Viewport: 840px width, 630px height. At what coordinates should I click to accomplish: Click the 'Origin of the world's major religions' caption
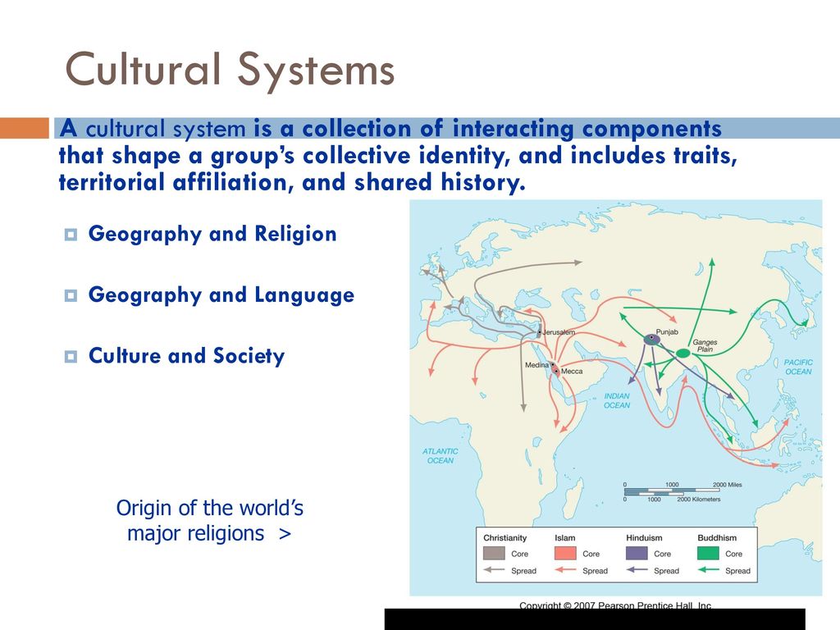point(209,521)
